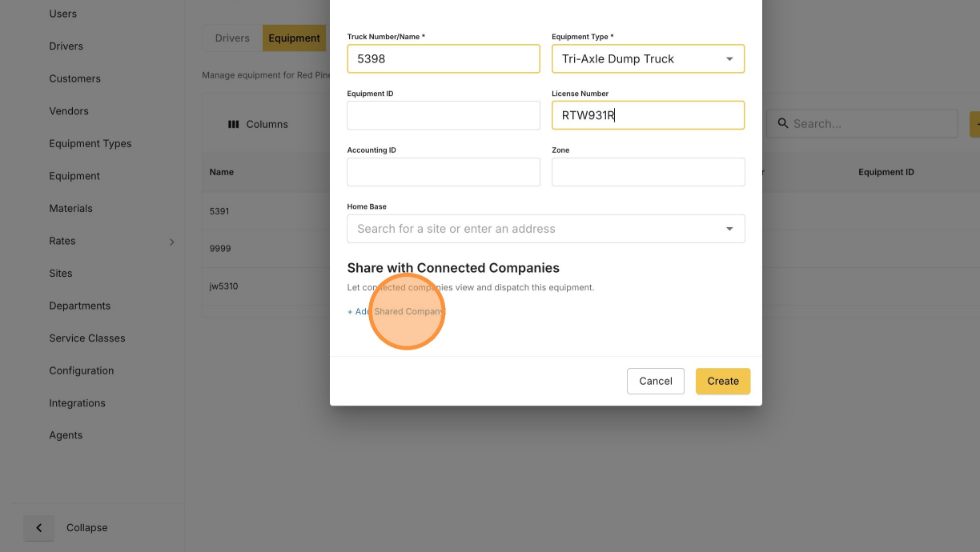
Task: Click the Columns button
Action: 258,124
